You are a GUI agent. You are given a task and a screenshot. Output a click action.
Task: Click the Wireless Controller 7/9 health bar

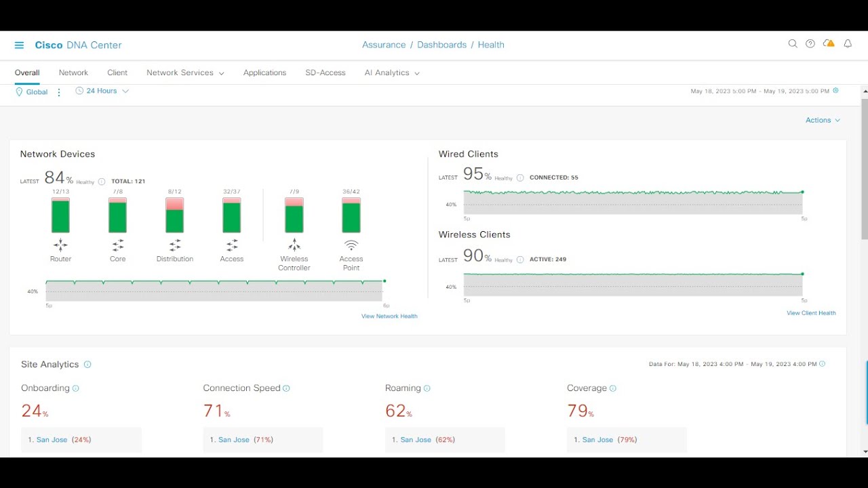pos(294,215)
